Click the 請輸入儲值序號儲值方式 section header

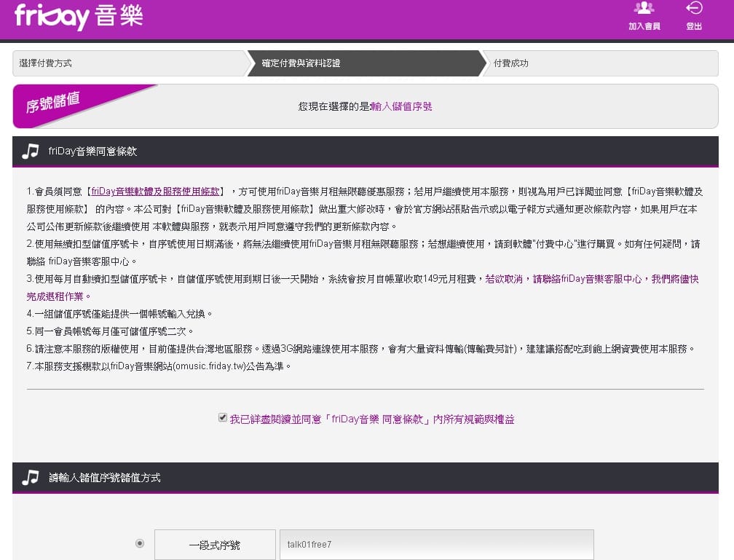366,478
